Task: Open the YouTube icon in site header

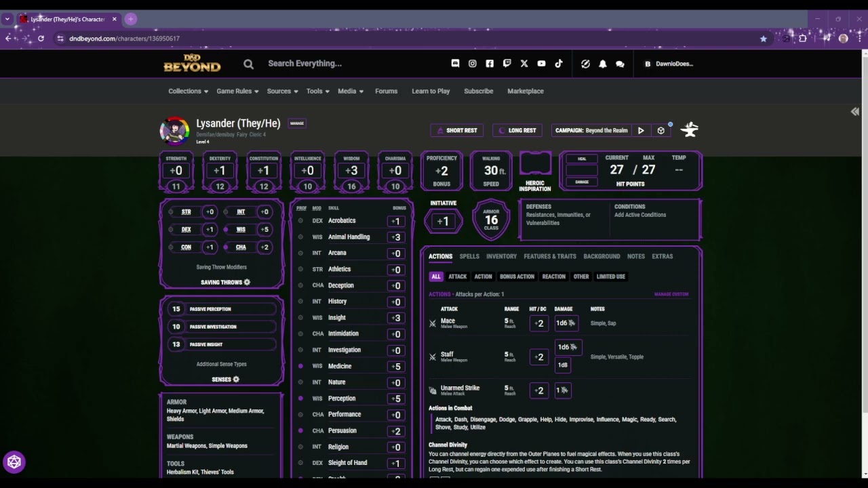Action: [x=541, y=63]
